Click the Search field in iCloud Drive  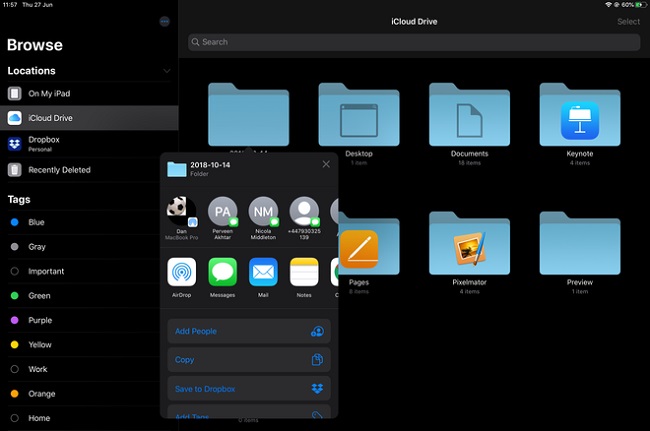(414, 42)
